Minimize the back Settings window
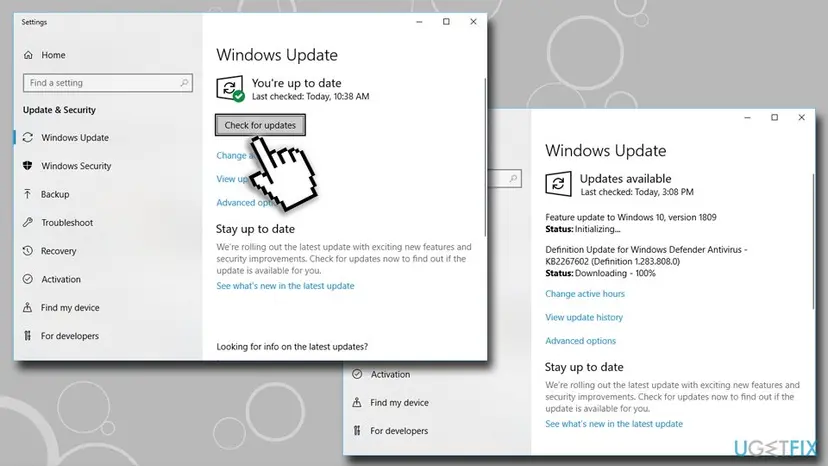The width and height of the screenshot is (828, 466). 747,117
